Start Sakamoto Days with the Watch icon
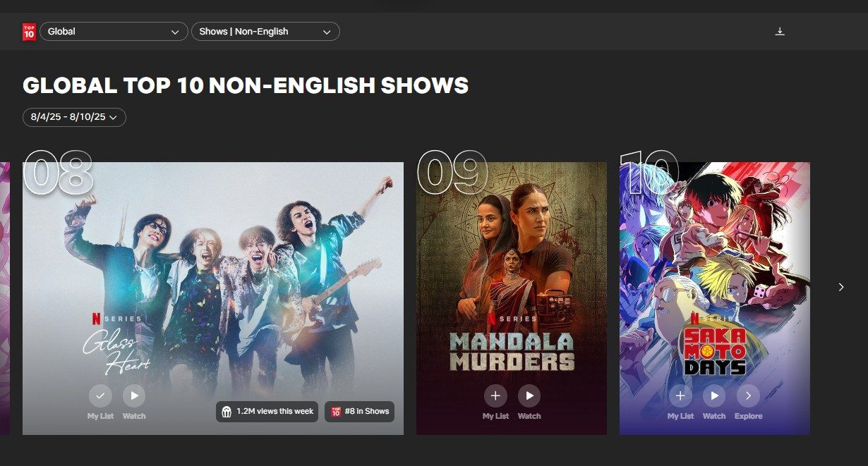 (x=714, y=396)
